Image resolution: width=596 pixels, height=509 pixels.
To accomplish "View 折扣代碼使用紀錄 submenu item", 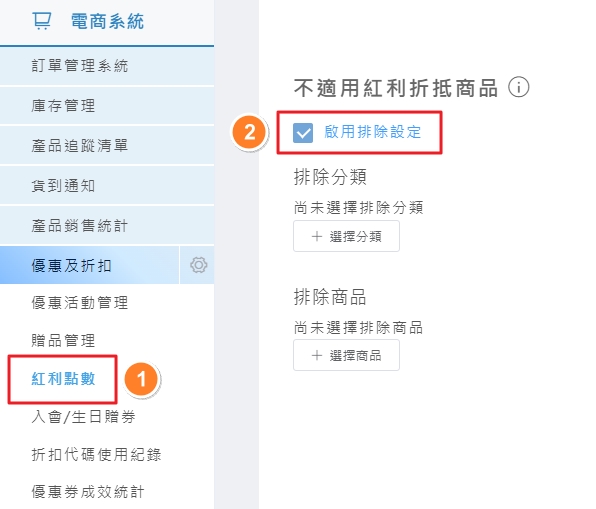I will pos(96,454).
